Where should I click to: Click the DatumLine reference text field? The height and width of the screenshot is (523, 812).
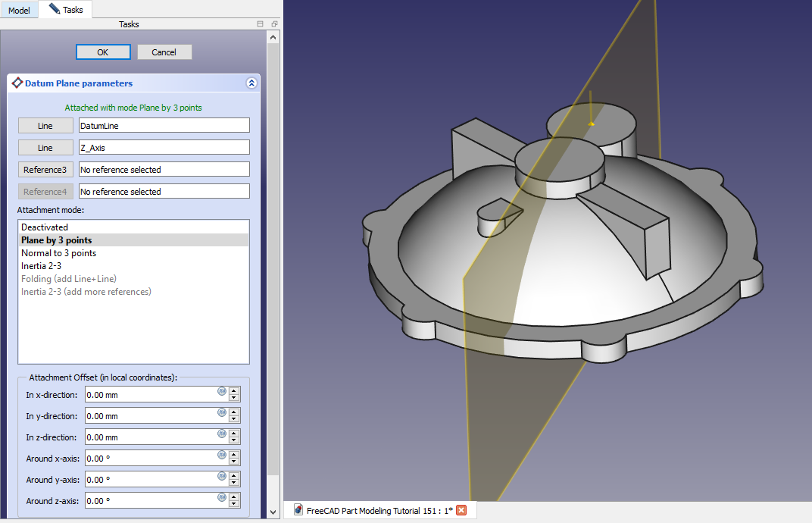coord(164,126)
